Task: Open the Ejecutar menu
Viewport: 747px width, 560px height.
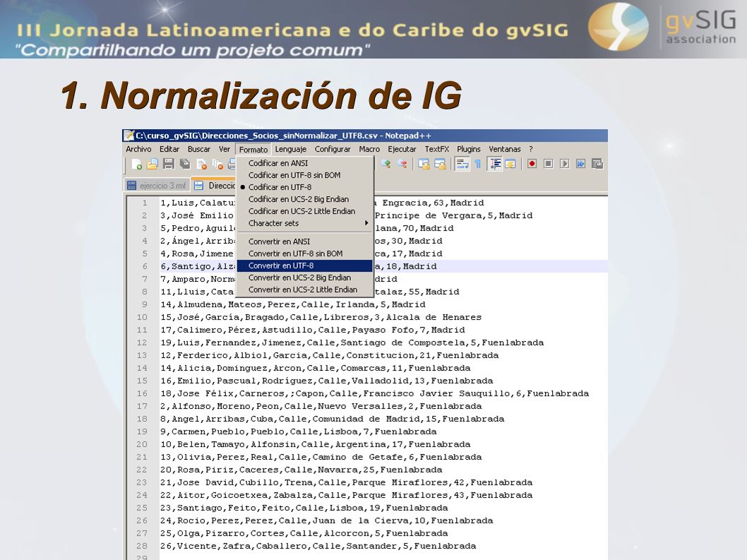Action: pyautogui.click(x=402, y=149)
